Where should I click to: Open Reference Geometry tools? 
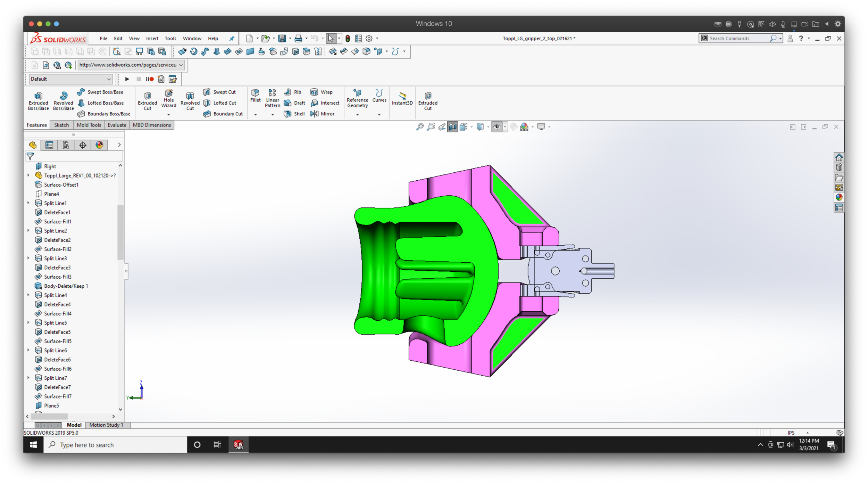357,98
